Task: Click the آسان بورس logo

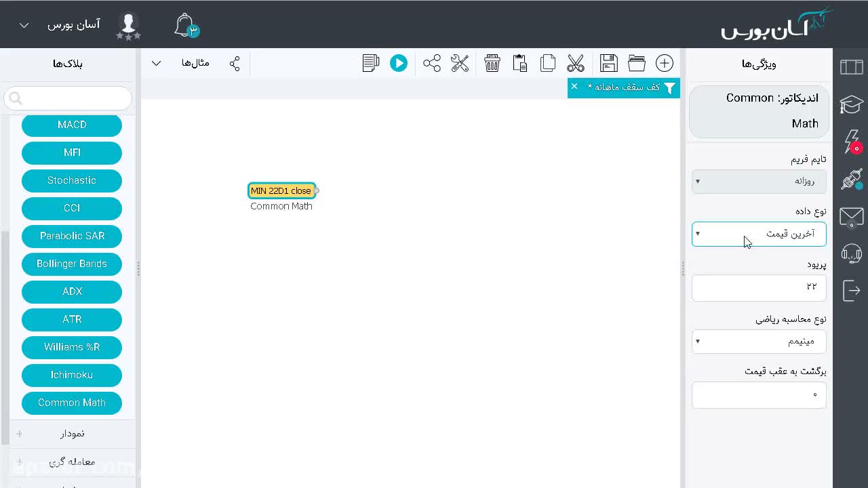Action: coord(777,24)
